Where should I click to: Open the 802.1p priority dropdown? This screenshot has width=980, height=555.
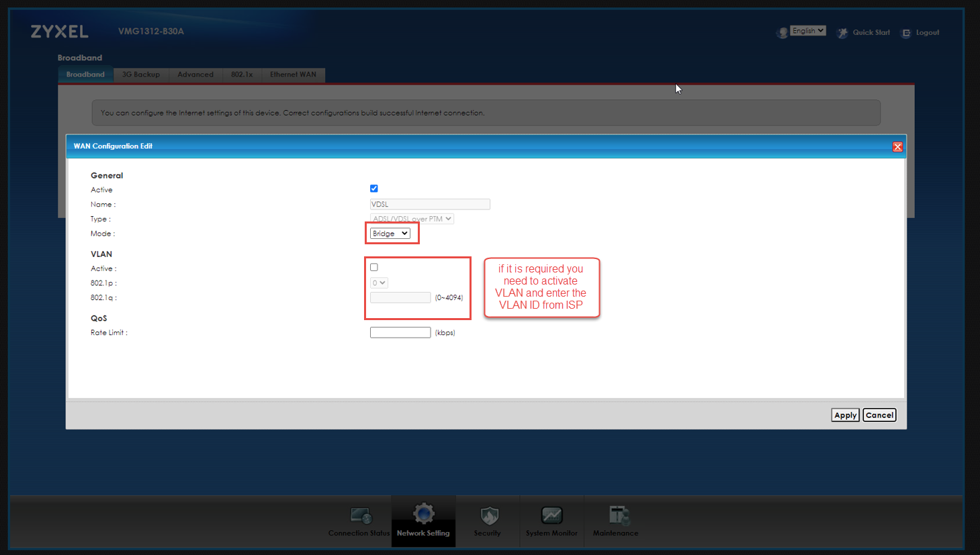tap(379, 283)
